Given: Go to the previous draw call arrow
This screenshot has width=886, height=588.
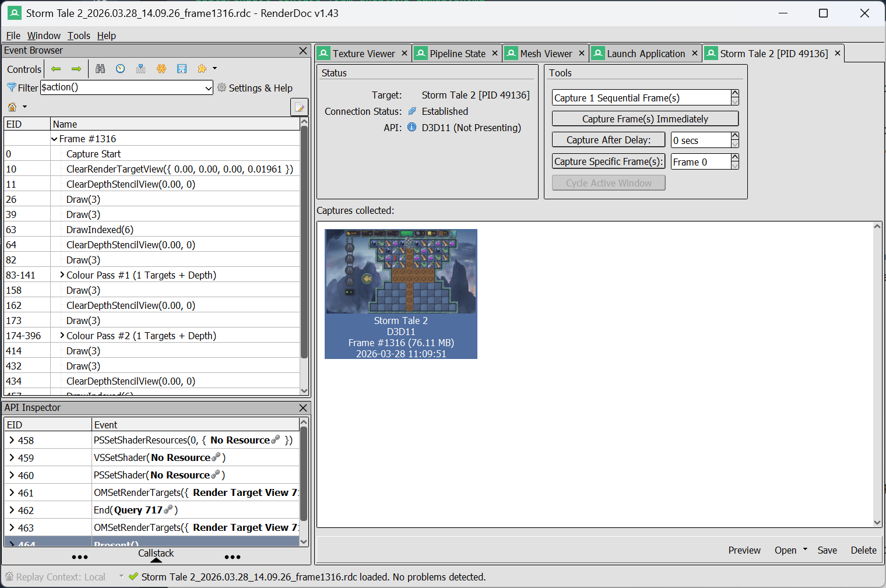Looking at the screenshot, I should coord(56,69).
